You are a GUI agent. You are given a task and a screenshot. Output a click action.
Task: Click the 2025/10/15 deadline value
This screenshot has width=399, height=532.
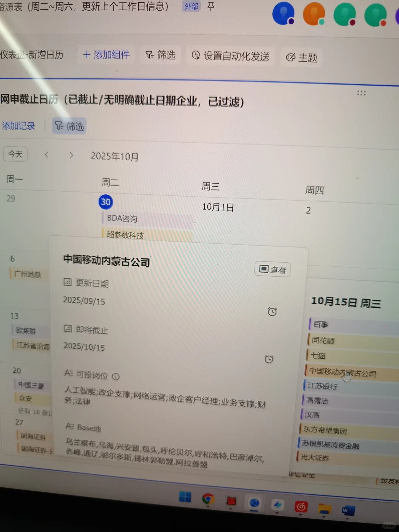click(x=85, y=347)
